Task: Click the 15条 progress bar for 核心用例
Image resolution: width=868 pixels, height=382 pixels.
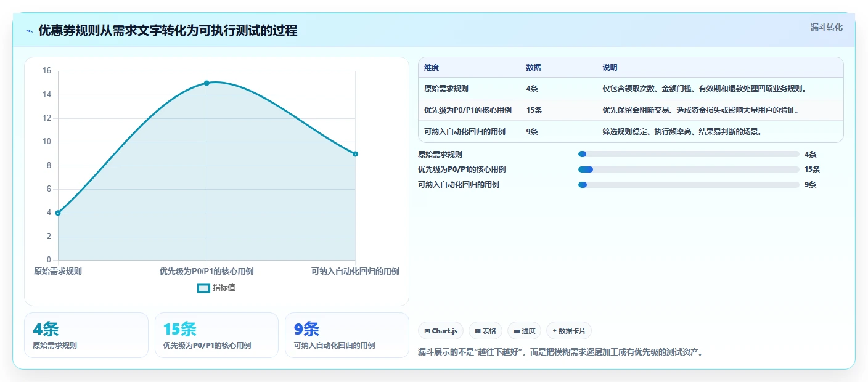Action: tap(689, 169)
